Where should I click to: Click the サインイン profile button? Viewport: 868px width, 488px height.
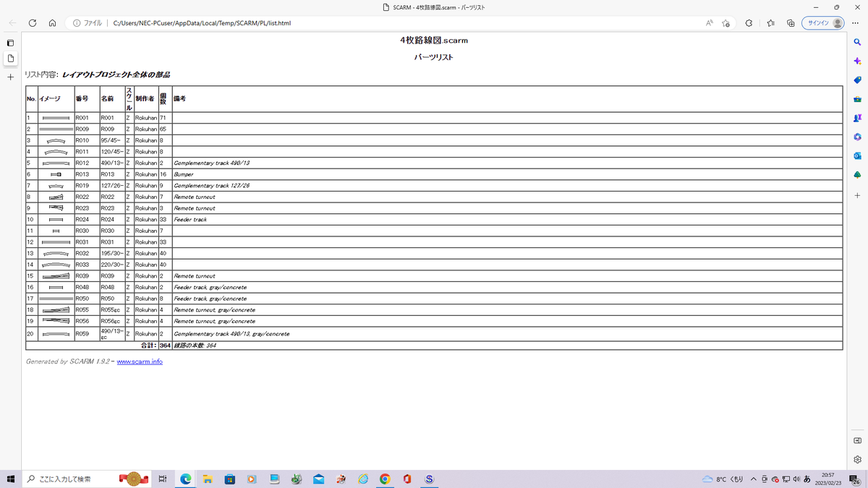(x=823, y=23)
